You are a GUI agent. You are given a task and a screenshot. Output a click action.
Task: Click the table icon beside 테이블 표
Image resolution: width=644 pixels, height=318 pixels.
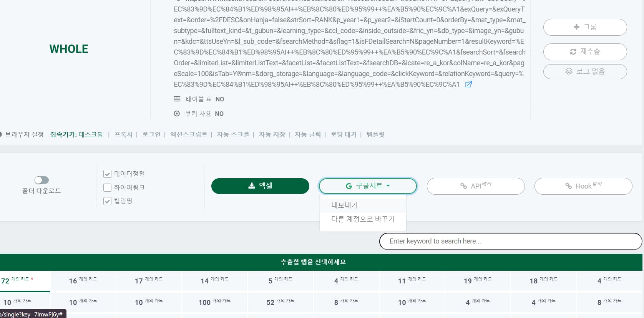[177, 99]
